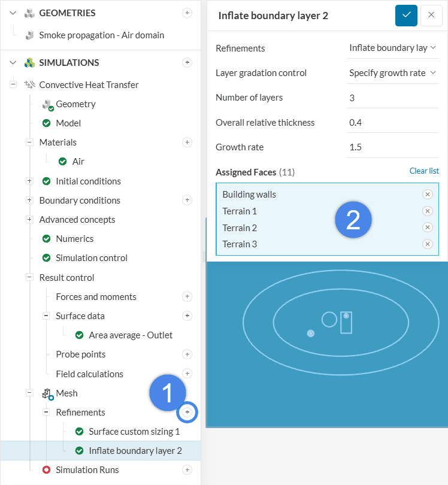Open the Refinements type dropdown

click(x=393, y=48)
